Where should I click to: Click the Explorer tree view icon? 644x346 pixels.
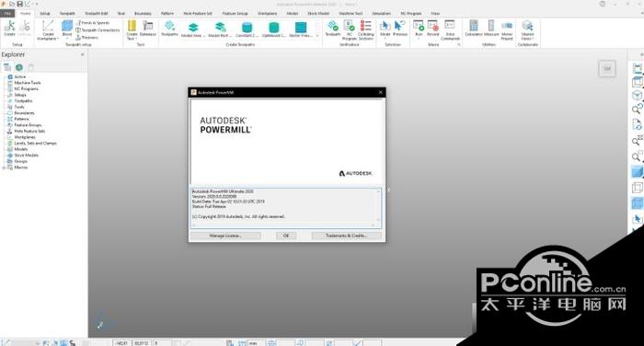click(x=7, y=67)
